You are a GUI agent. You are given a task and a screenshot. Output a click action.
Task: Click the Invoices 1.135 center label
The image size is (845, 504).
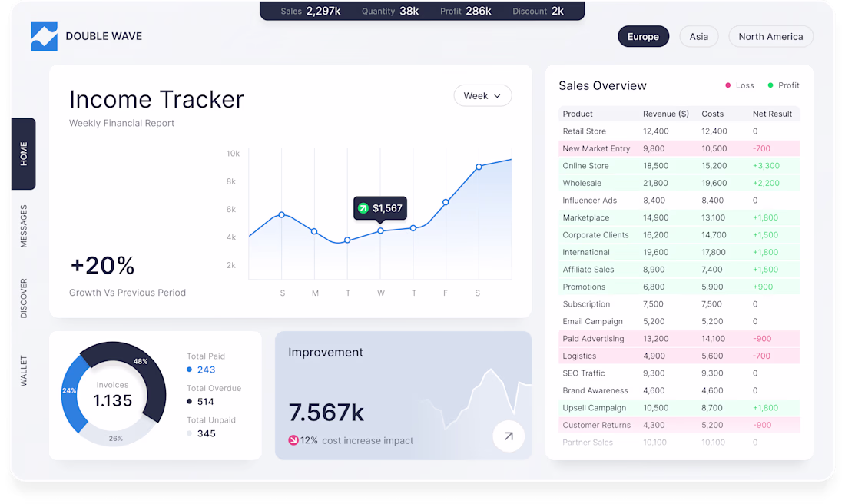(112, 395)
